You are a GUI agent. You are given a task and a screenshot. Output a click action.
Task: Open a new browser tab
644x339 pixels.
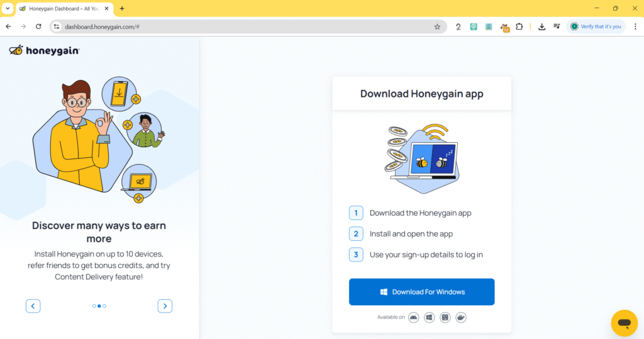coord(122,9)
